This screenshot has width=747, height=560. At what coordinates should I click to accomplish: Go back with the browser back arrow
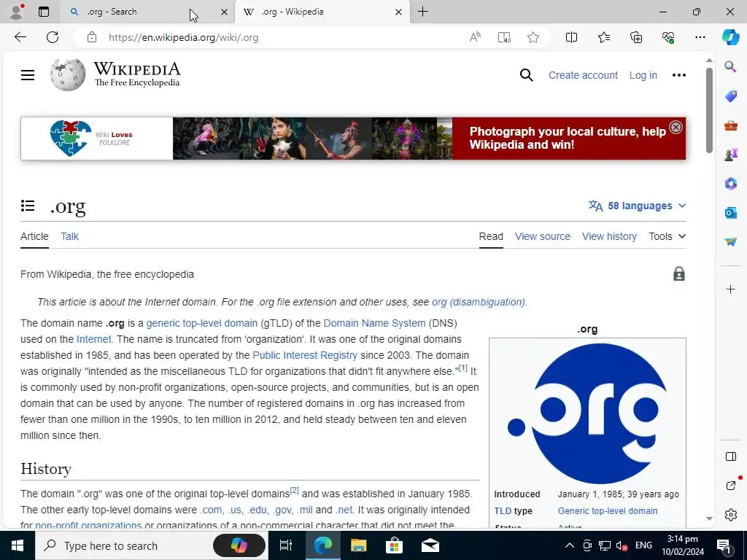point(20,37)
